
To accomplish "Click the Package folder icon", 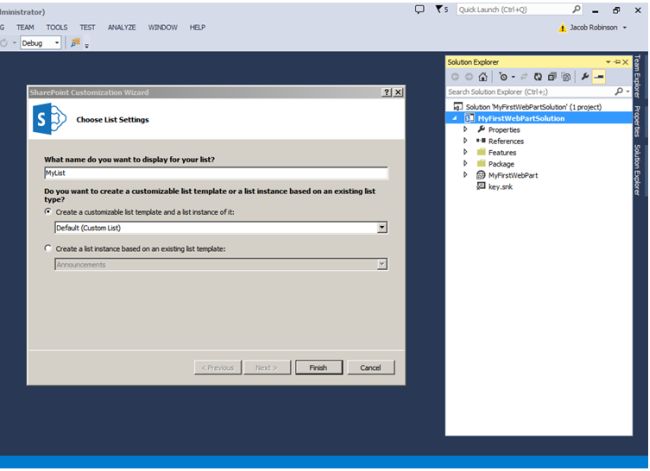I will [481, 163].
